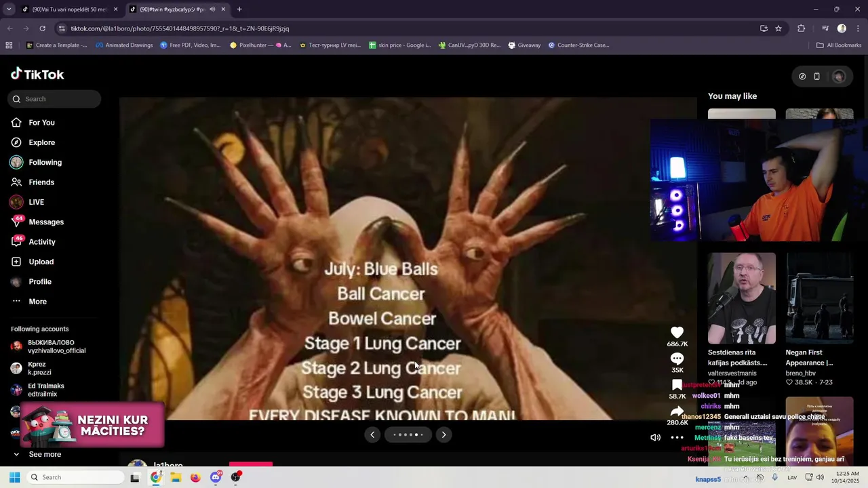Screen dimensions: 868x488
Task: Open the Chrome profile avatar
Action: 842,28
